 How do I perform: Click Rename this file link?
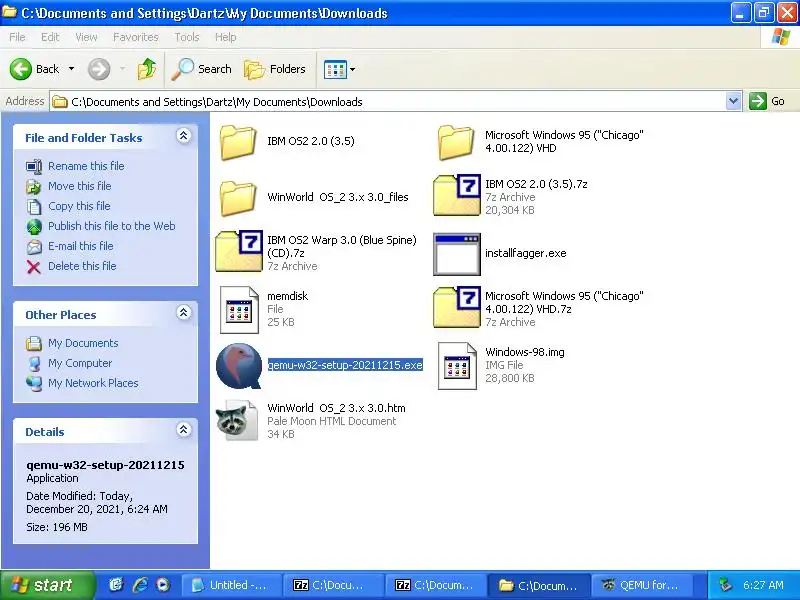86,166
